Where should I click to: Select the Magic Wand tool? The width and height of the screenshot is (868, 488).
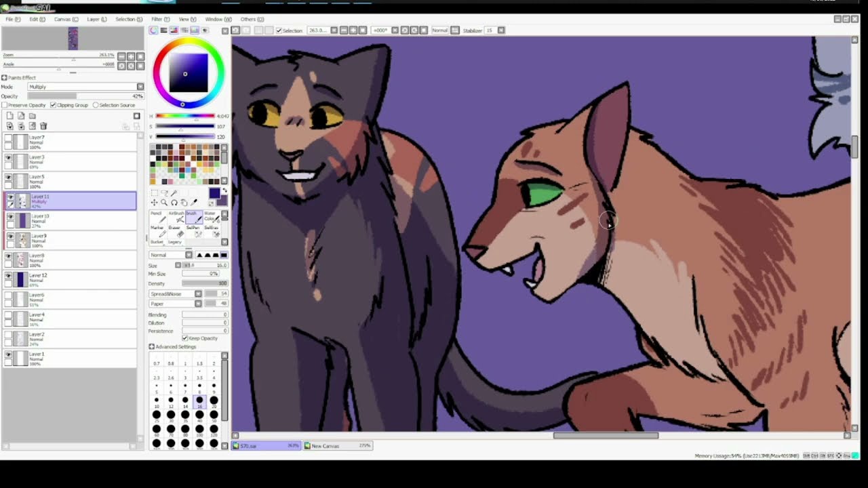[x=174, y=192]
